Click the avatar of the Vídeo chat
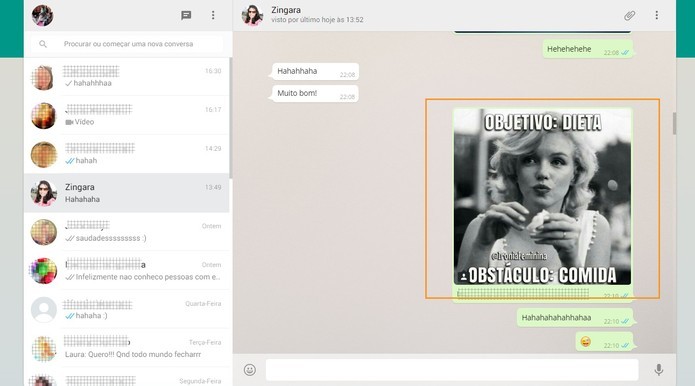Screen dimensions: 695x386 (43, 116)
